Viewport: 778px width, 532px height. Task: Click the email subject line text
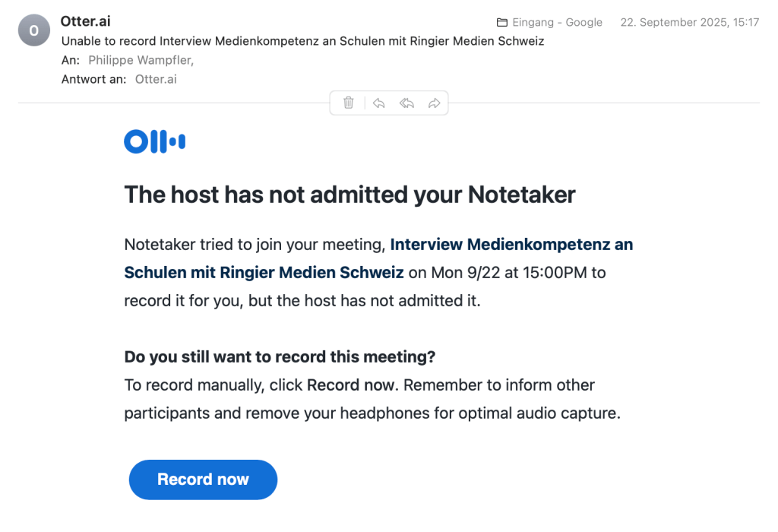[x=302, y=41]
